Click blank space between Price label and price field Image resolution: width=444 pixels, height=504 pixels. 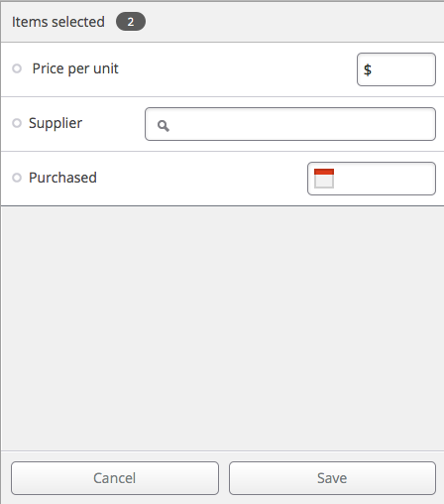(x=238, y=69)
